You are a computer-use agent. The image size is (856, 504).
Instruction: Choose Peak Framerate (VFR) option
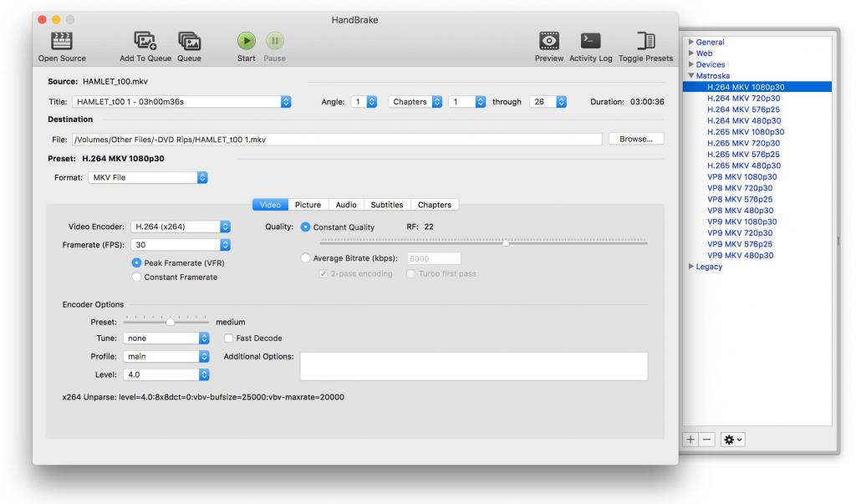point(136,262)
